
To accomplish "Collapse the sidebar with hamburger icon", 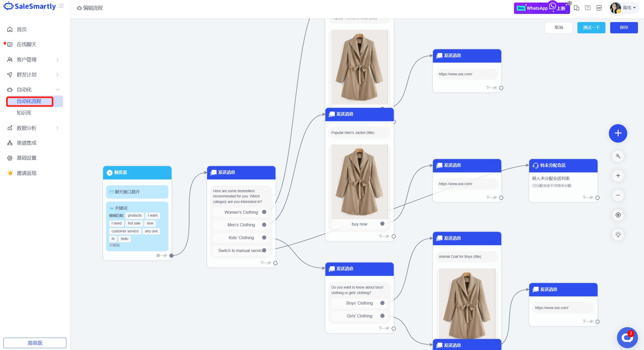I will [x=61, y=6].
